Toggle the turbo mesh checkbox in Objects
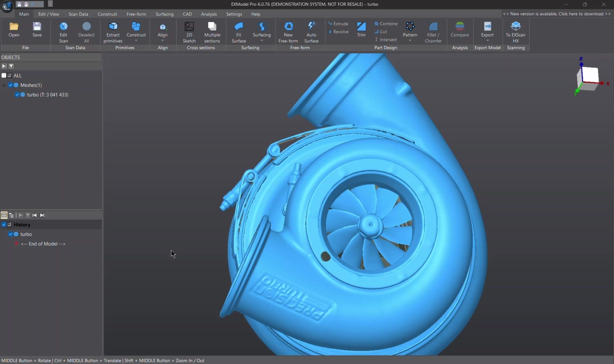Screen dimensions: 614x364 coord(17,95)
